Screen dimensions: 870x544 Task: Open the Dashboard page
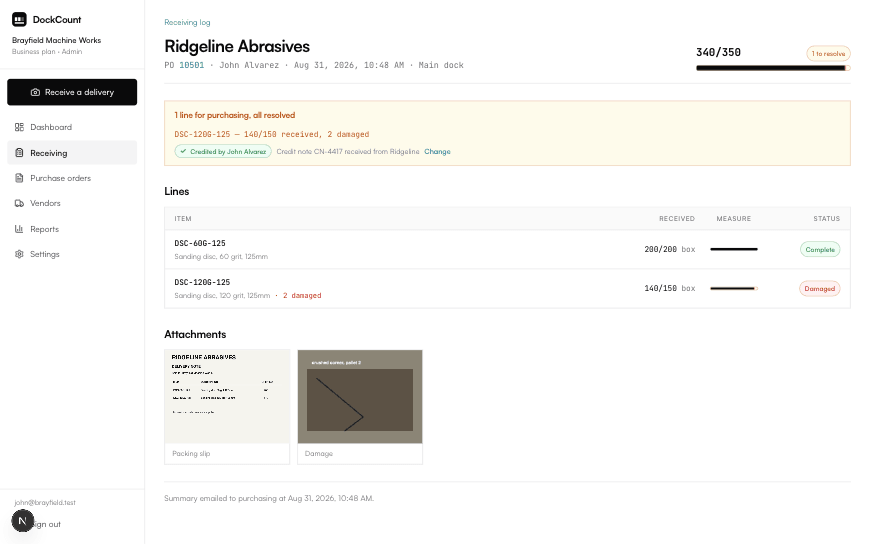point(72,127)
